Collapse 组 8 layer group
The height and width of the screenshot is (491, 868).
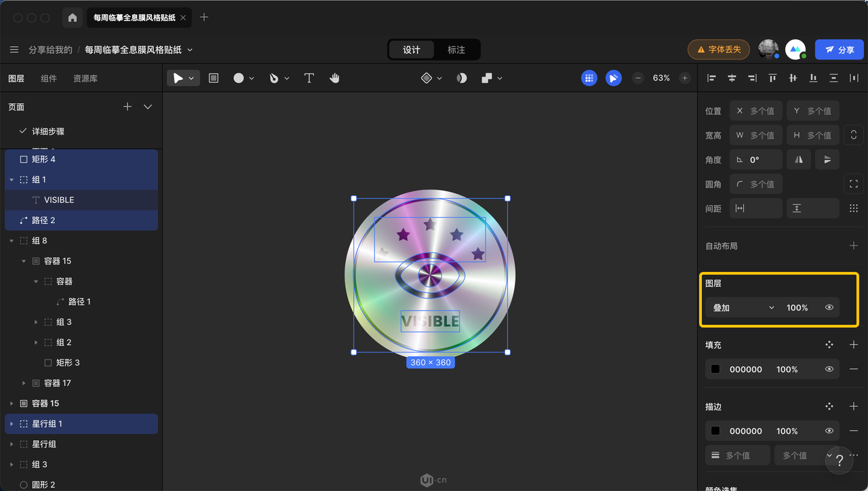(12, 241)
